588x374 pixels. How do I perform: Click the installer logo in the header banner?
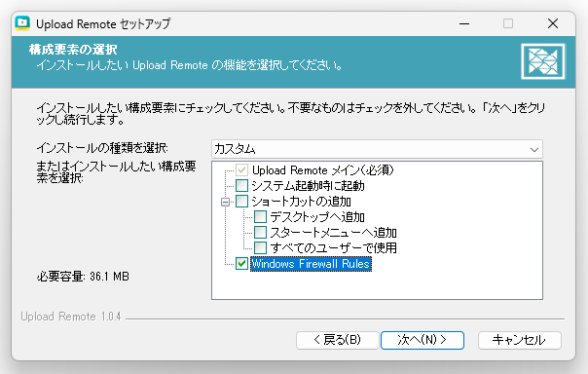[542, 61]
